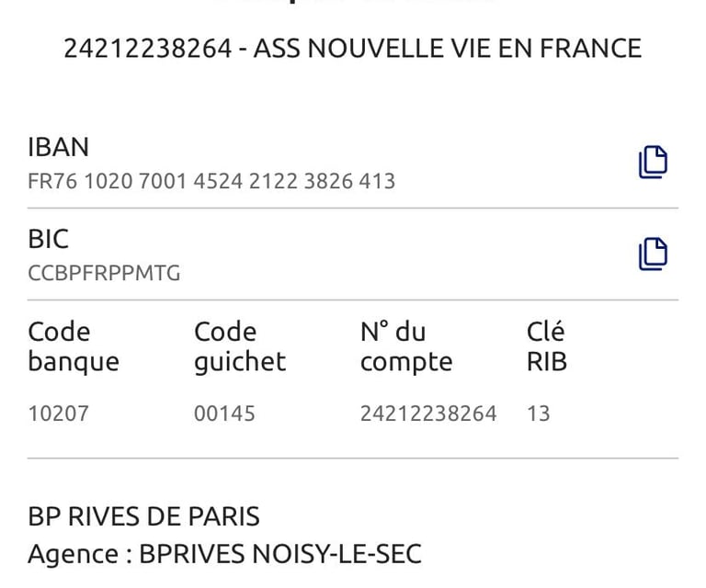The width and height of the screenshot is (706, 588).
Task: Select the BIC field label
Action: 49,239
